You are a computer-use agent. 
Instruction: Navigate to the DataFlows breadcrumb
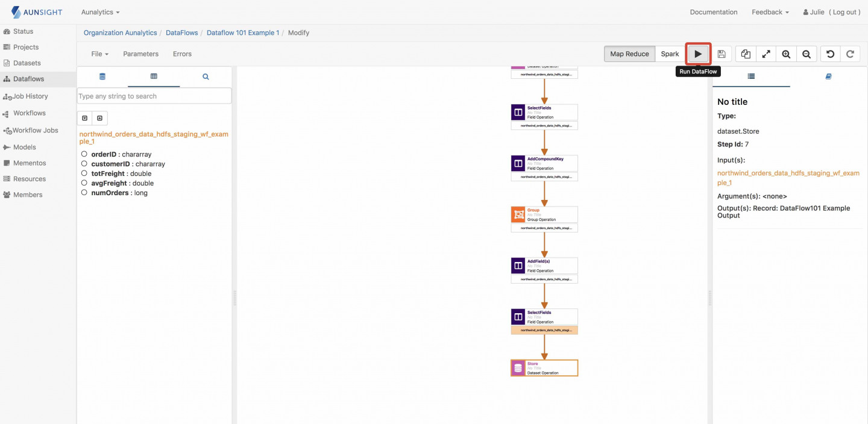pyautogui.click(x=182, y=33)
